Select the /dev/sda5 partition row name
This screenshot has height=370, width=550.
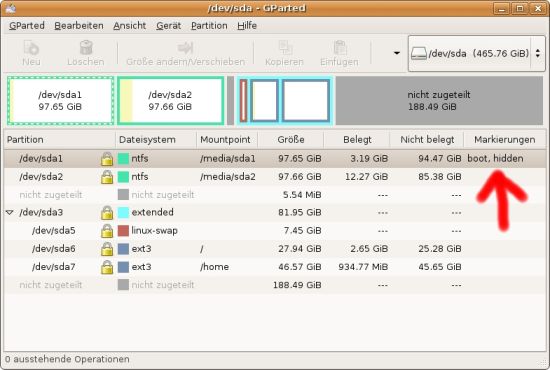click(x=54, y=231)
